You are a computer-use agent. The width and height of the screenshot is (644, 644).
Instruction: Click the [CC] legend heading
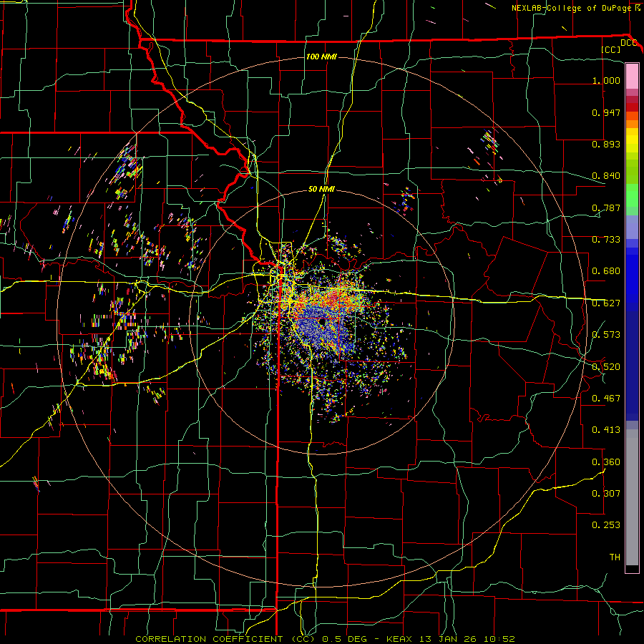(611, 49)
